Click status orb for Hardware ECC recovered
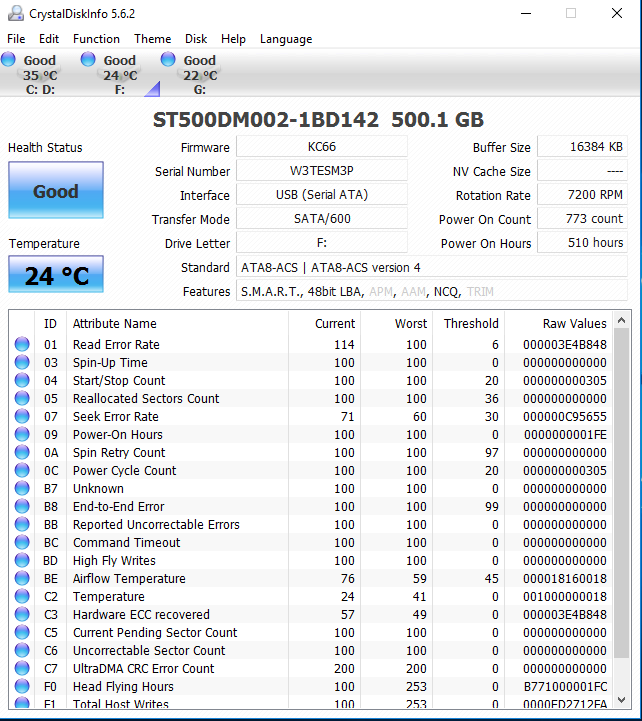The image size is (642, 721). [22, 614]
